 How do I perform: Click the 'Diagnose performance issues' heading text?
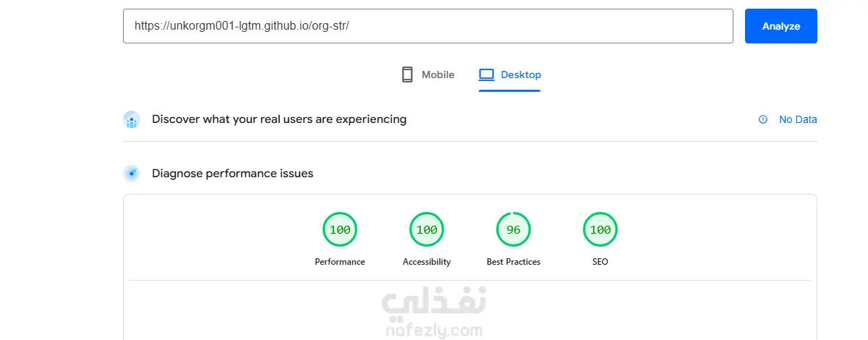(232, 174)
